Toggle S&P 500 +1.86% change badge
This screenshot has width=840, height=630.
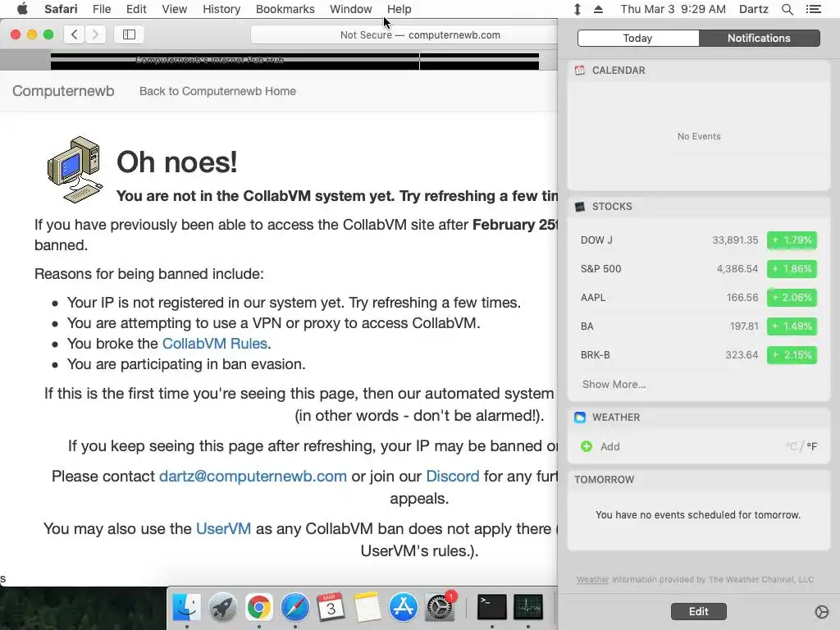792,269
